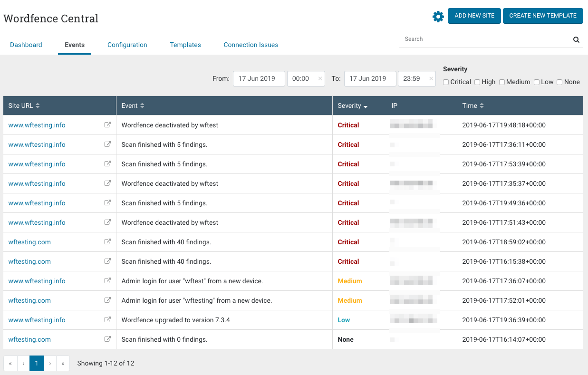The width and height of the screenshot is (588, 375).
Task: Clear the To time 23:59 field
Action: pos(431,79)
